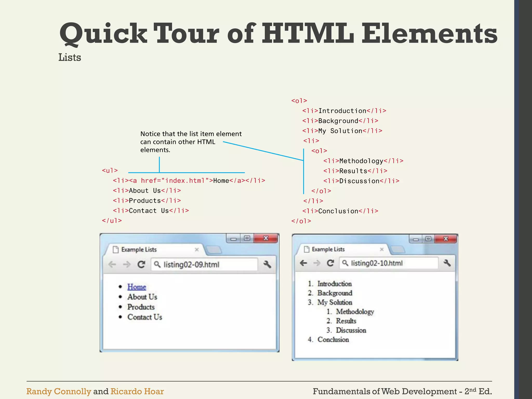Open new tab in listing02-09 browser
This screenshot has height=399, width=532.
coord(214,250)
